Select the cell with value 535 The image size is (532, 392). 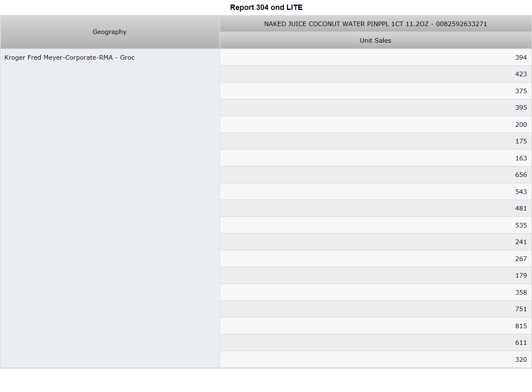point(375,225)
